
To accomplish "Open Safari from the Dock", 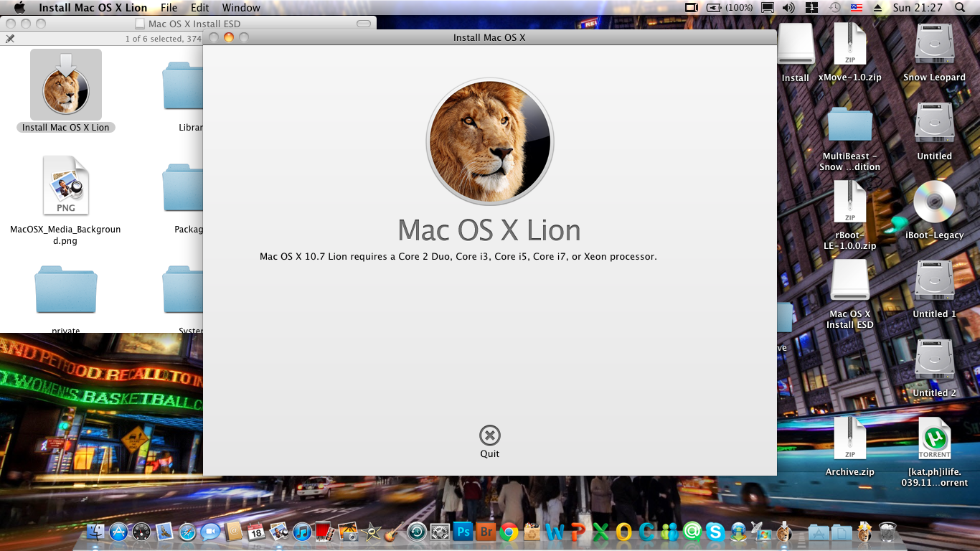I will pyautogui.click(x=187, y=532).
